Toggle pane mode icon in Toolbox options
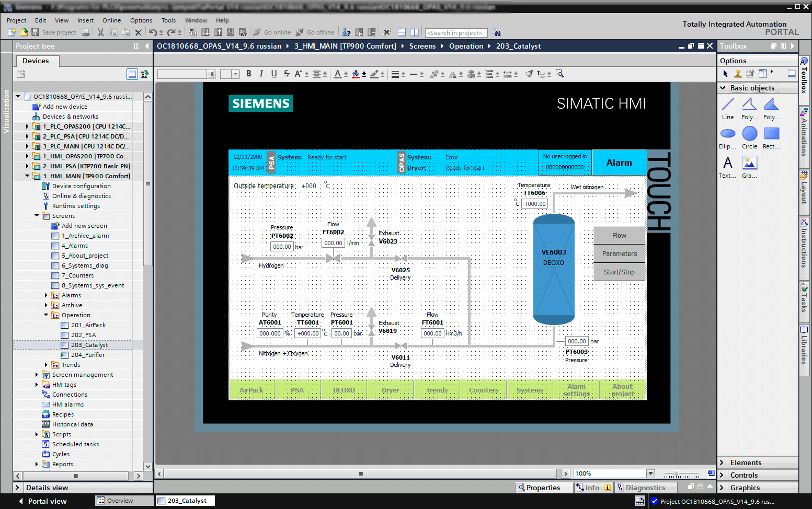Screen dimensions: 812x509 [792, 74]
